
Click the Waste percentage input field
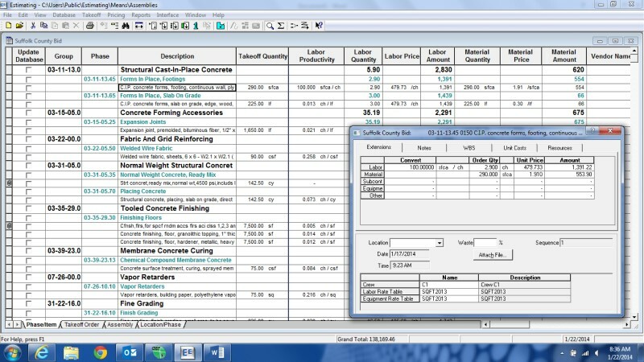pyautogui.click(x=485, y=242)
